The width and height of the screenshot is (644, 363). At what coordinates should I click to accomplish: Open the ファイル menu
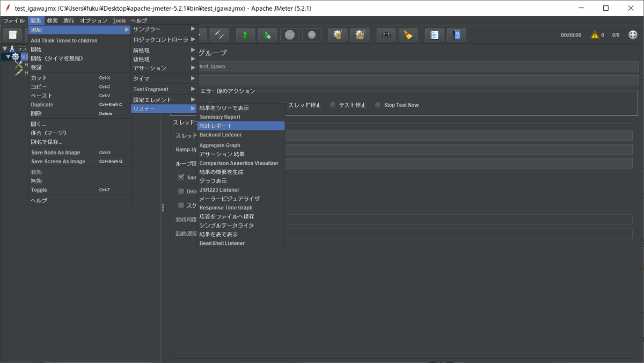coord(14,20)
